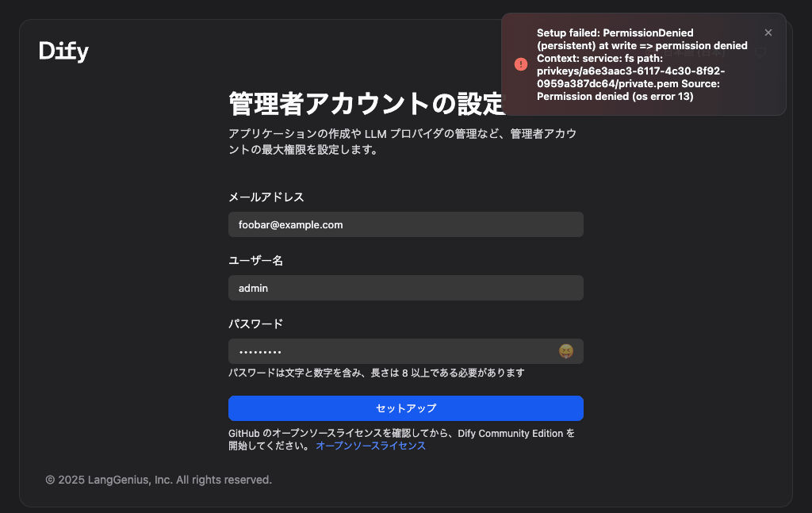
Task: Focus the email field with foobar@example.com
Action: point(406,224)
